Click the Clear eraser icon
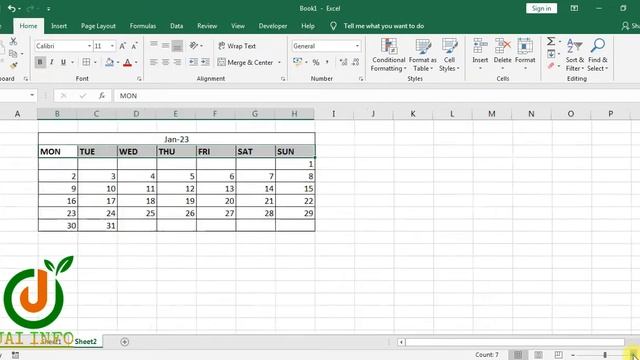The width and height of the screenshot is (640, 360). [x=551, y=65]
